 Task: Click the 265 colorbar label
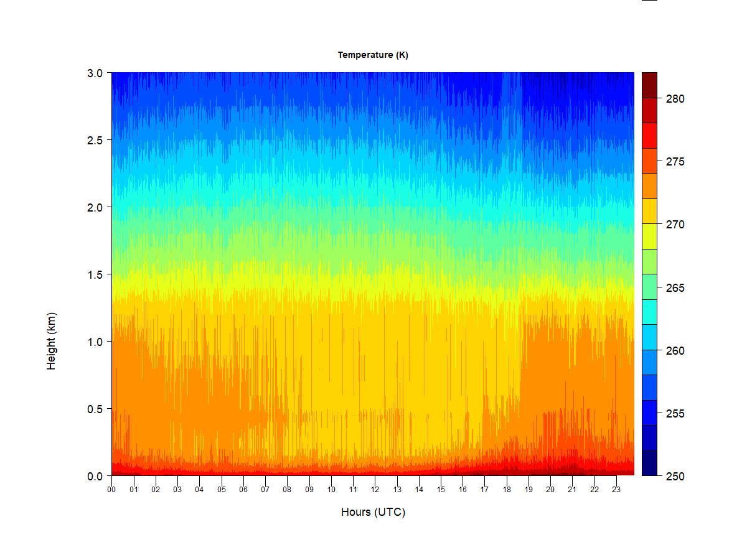(x=675, y=288)
